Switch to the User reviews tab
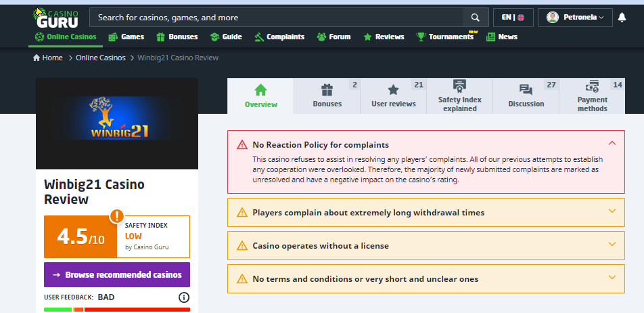The width and height of the screenshot is (644, 313). click(393, 96)
